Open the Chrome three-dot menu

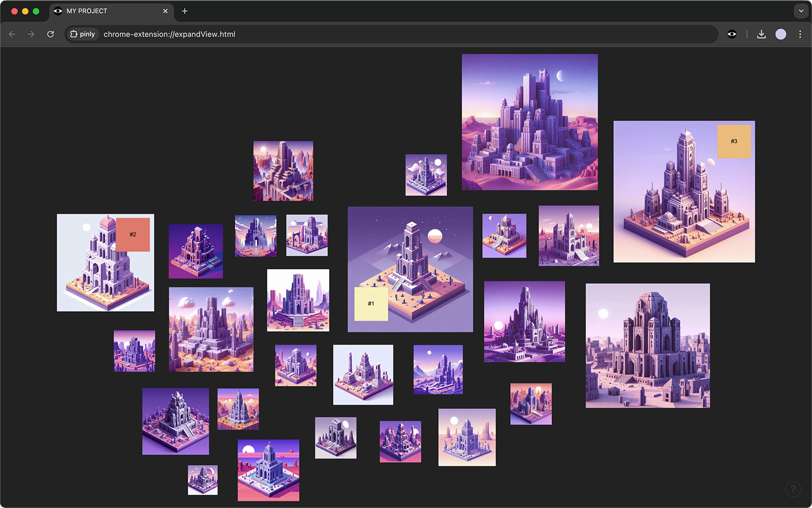pyautogui.click(x=800, y=34)
